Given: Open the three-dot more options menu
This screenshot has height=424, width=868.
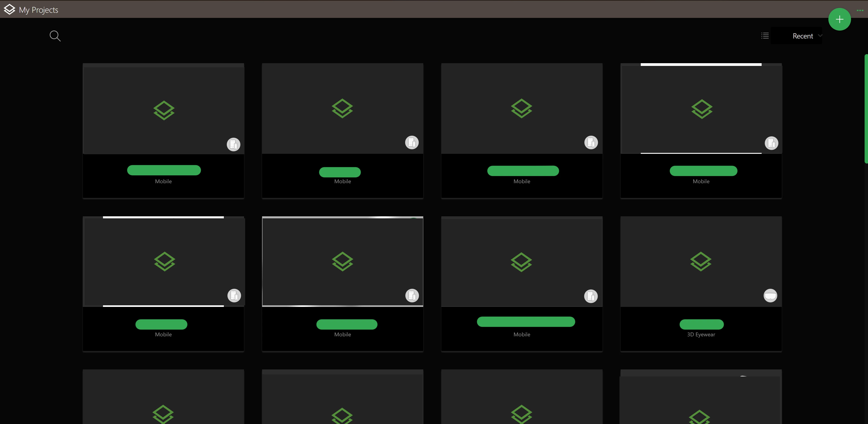Looking at the screenshot, I should tap(860, 10).
